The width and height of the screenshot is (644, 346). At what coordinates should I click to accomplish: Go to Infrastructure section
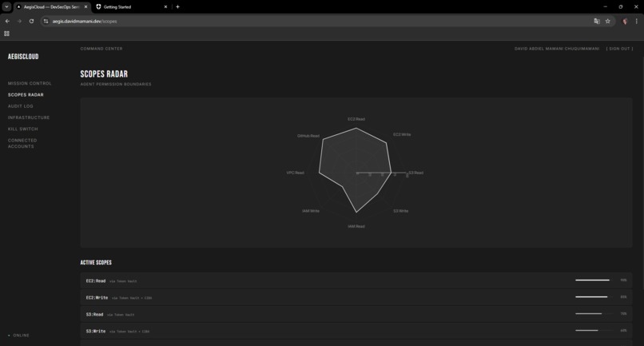29,117
